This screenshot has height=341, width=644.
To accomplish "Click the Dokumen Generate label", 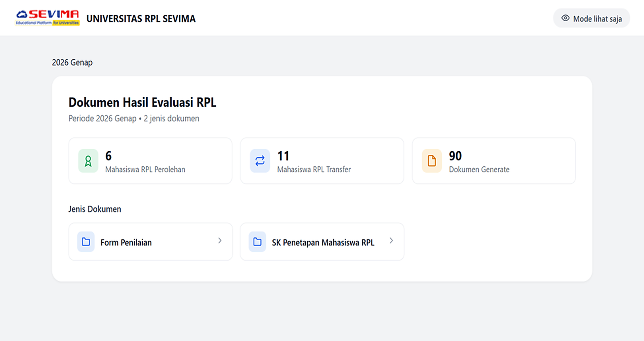I will tap(479, 169).
